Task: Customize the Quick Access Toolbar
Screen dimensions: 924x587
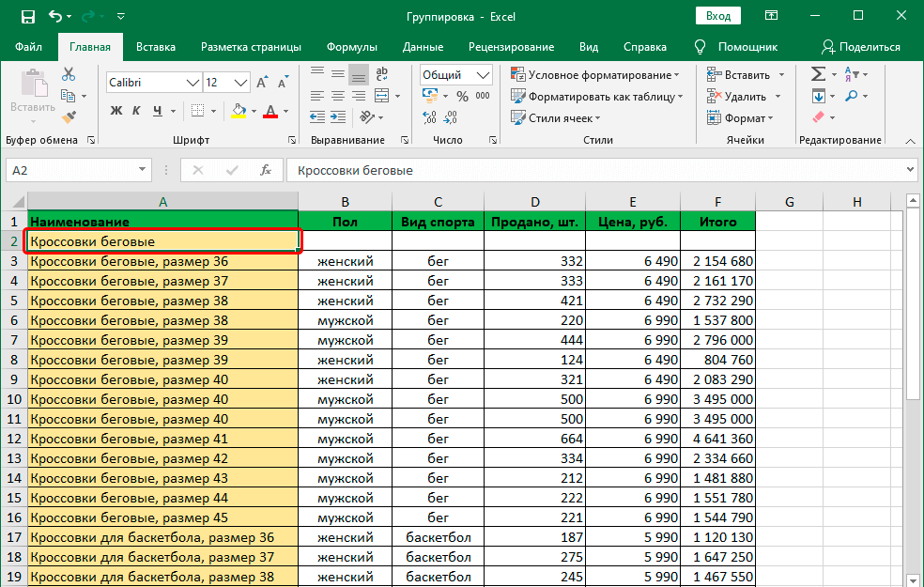Action: [x=121, y=17]
